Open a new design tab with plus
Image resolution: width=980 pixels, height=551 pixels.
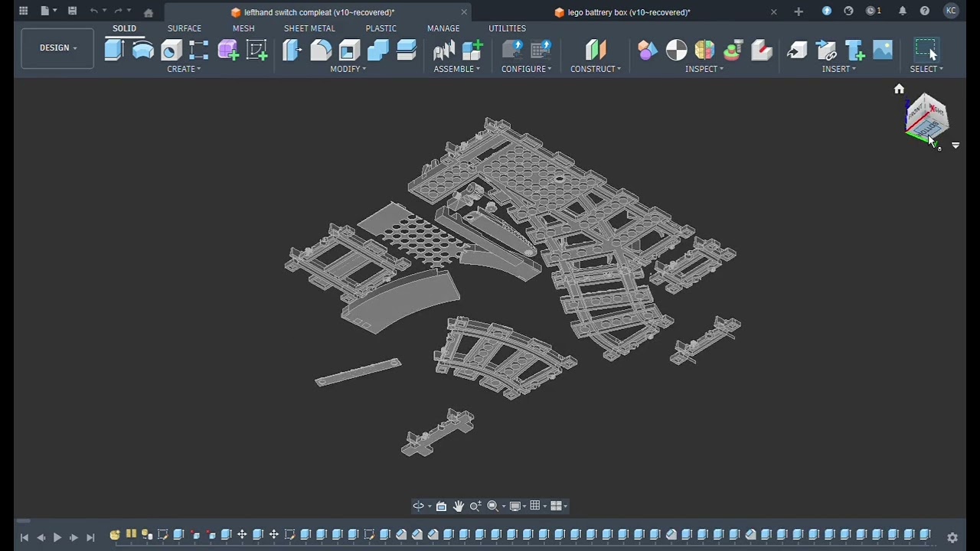click(799, 11)
